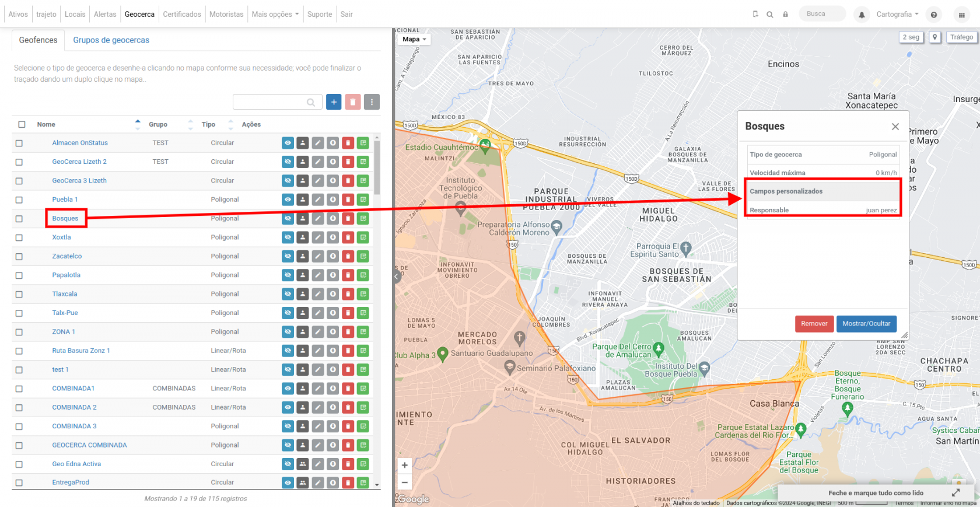Edit the Puebla 1 geofence with the pencil icon

tap(318, 200)
